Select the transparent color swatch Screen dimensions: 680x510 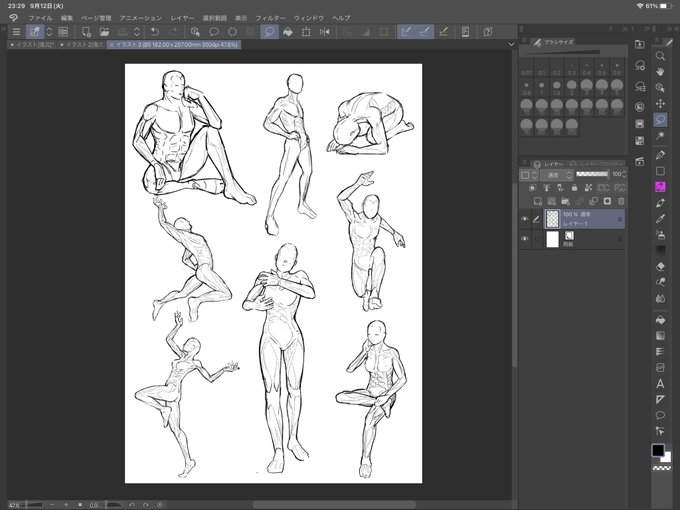click(x=661, y=468)
